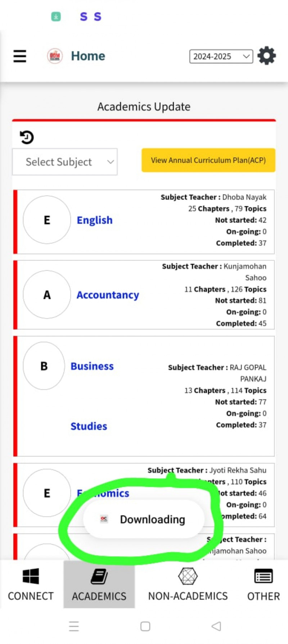Click the Accountancy letter A circle

pyautogui.click(x=47, y=294)
